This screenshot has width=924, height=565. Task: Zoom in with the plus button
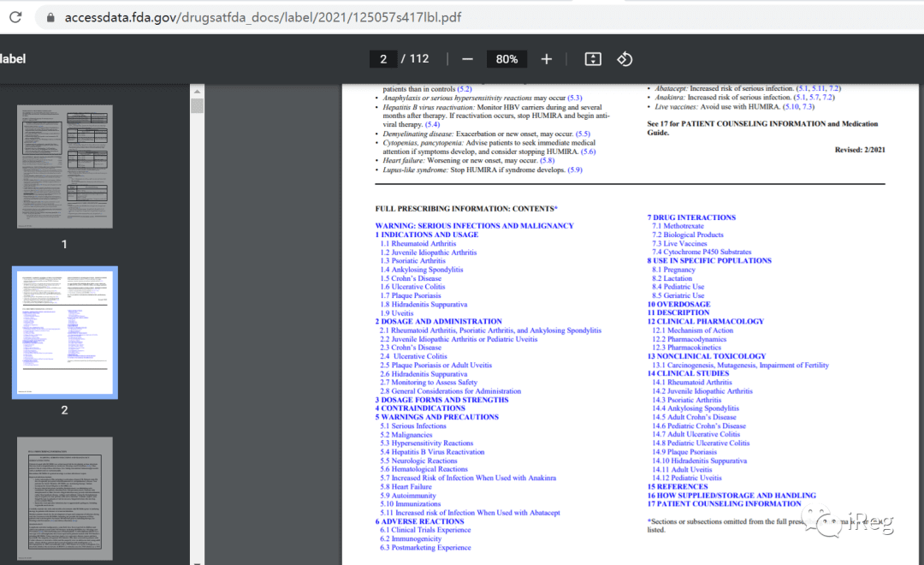(x=546, y=59)
